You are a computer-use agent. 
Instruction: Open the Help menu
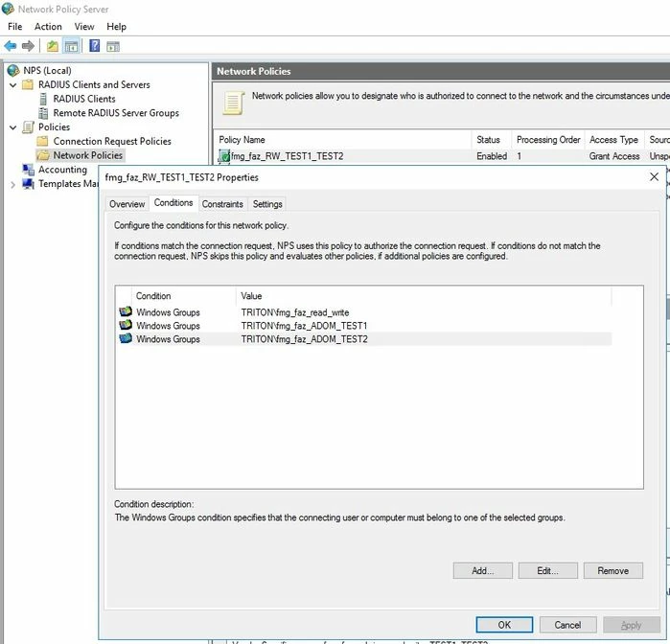click(x=116, y=27)
